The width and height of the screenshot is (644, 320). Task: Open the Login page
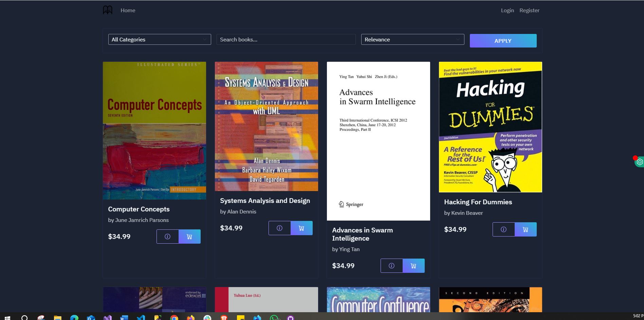pos(507,11)
